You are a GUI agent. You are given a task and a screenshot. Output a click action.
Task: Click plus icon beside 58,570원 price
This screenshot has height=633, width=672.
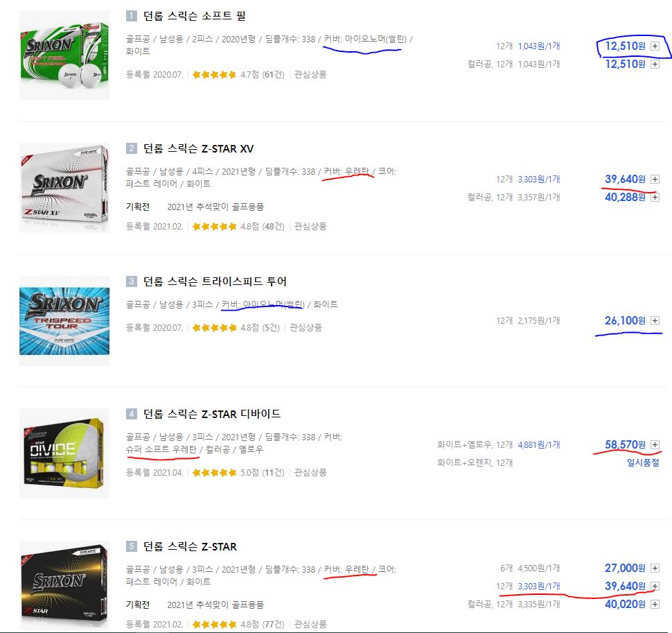(655, 444)
